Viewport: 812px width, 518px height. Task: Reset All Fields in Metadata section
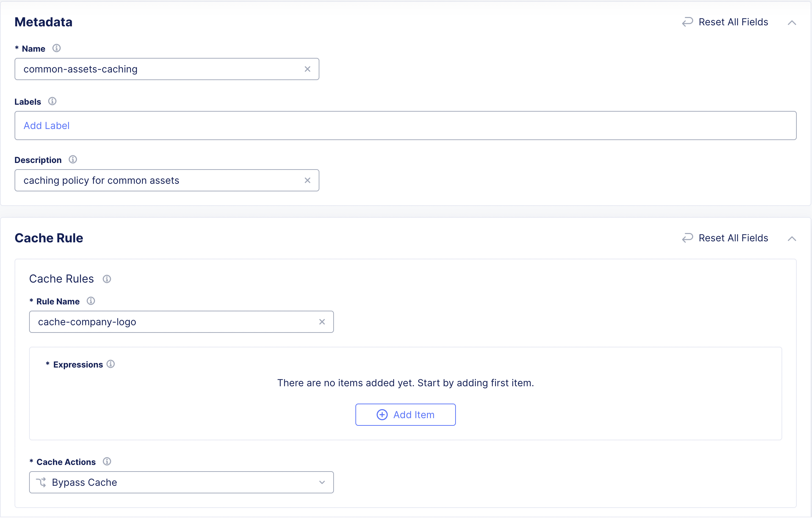(725, 22)
